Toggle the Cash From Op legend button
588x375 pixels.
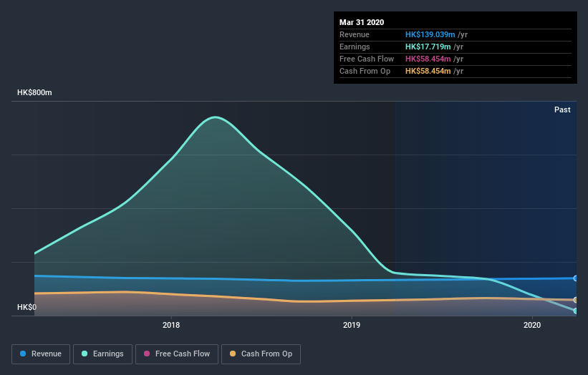coord(261,354)
